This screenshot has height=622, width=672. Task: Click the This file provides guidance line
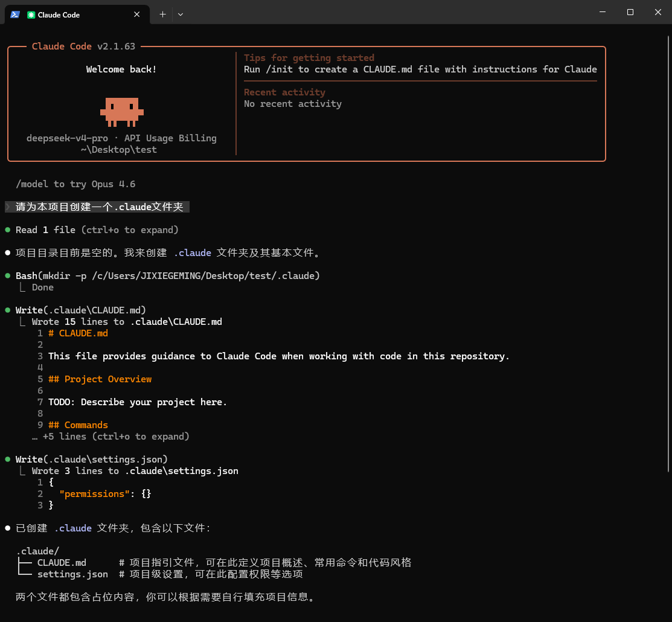point(278,357)
